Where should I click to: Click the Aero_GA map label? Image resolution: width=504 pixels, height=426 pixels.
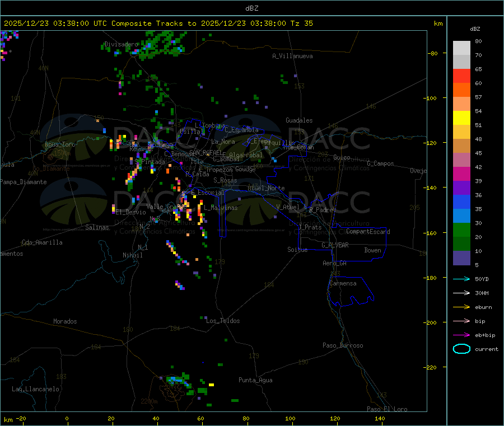pos(335,263)
